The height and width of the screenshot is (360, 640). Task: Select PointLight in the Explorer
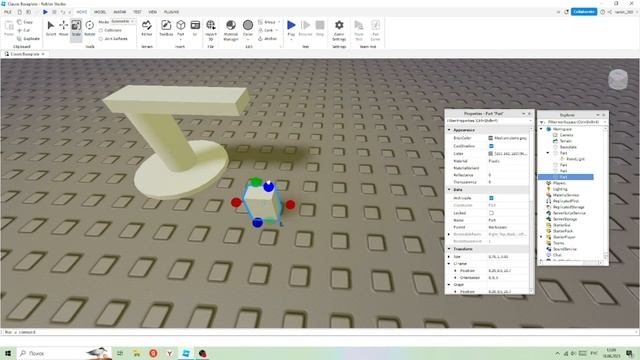click(576, 159)
